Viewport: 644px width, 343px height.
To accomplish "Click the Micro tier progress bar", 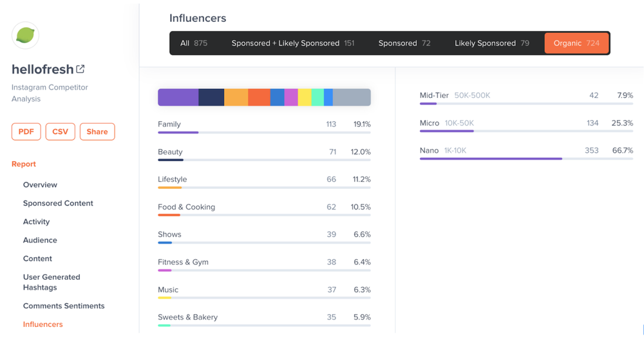I will 526,131.
